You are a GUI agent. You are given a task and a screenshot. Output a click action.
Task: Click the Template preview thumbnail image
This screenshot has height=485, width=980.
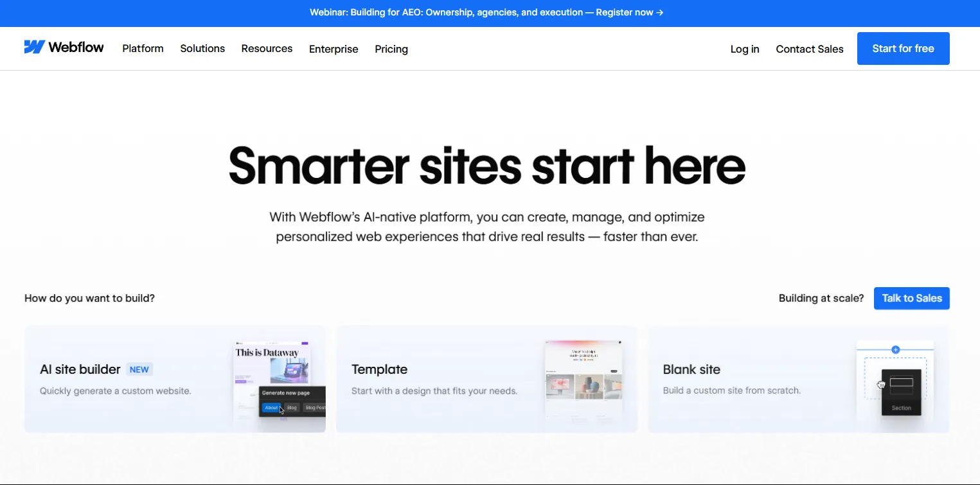[584, 379]
